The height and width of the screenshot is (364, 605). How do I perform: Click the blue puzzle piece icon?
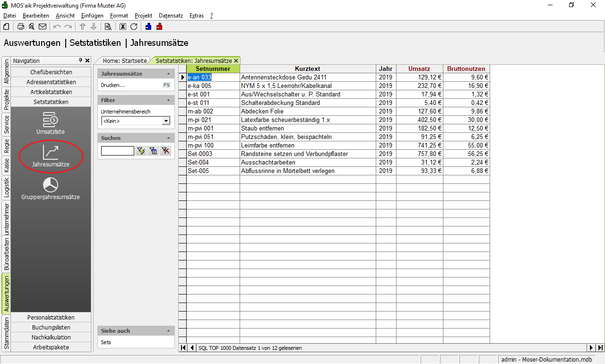tap(148, 26)
